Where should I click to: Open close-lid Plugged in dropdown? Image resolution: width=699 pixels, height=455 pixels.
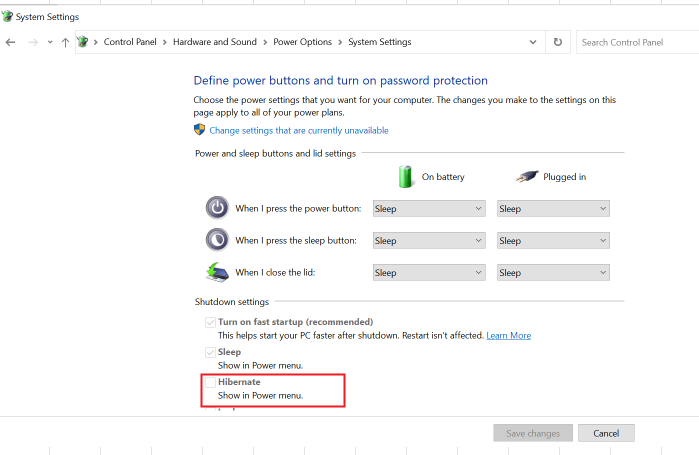[553, 273]
